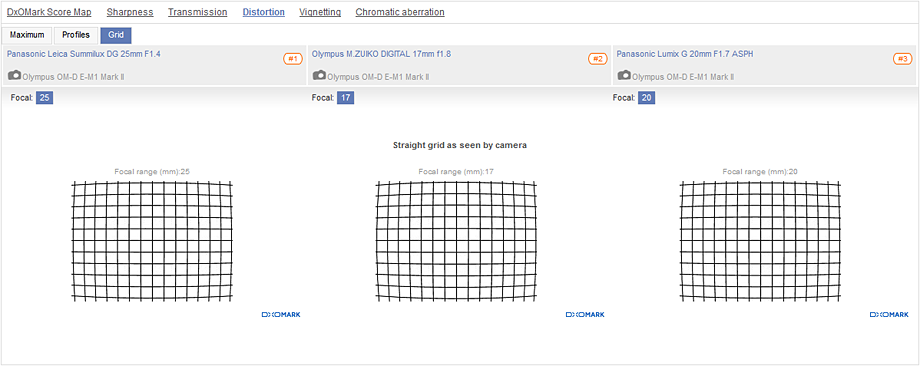Select the Grid view button

coord(116,35)
